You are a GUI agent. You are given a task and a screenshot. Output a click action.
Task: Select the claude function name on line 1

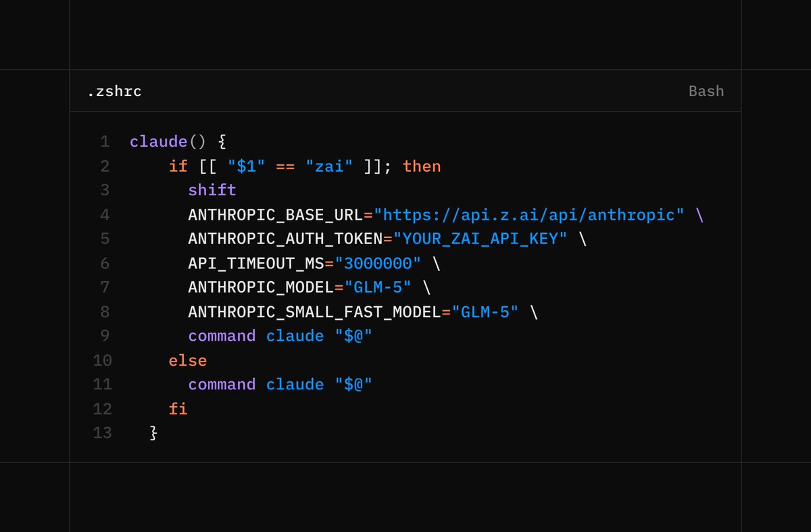[x=157, y=141]
